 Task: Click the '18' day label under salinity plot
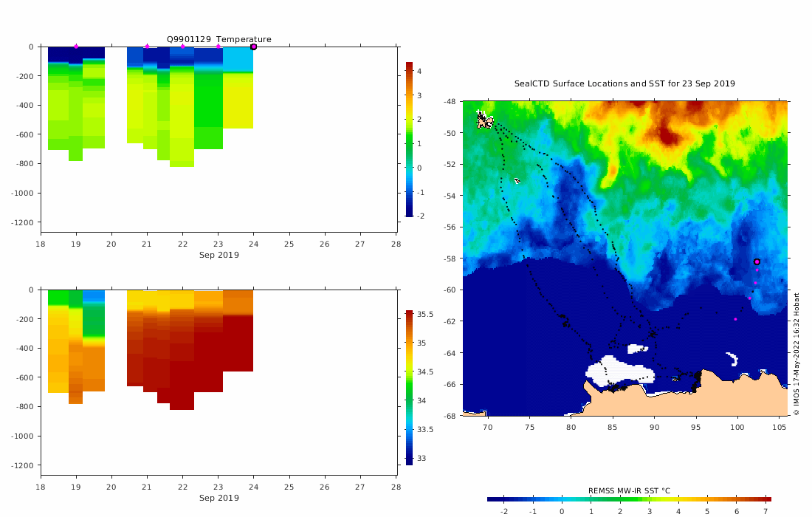point(41,487)
